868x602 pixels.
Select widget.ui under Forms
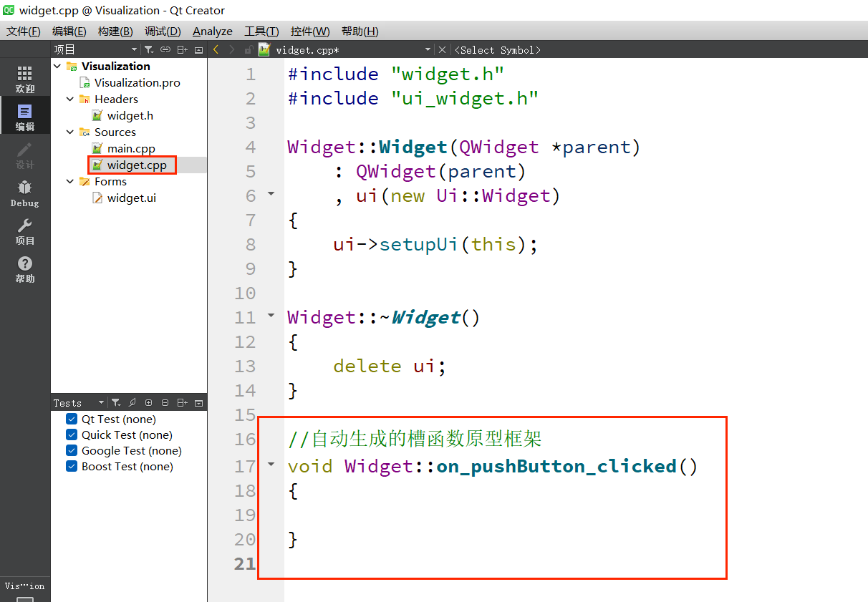point(131,198)
